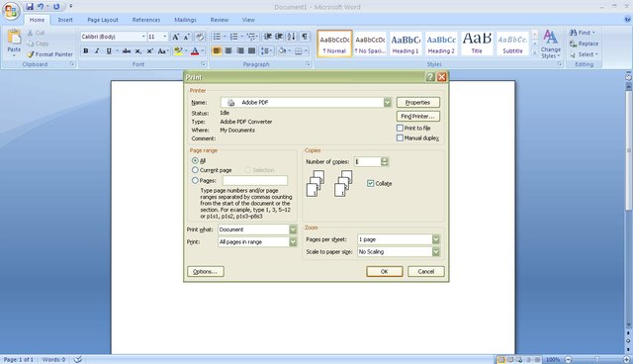Image resolution: width=633 pixels, height=364 pixels.
Task: Click the Options button
Action: pos(206,272)
